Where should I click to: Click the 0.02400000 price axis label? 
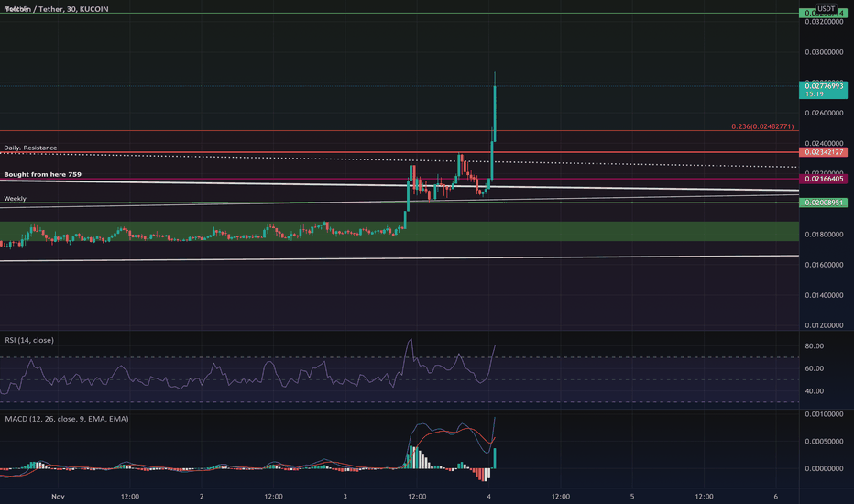824,143
